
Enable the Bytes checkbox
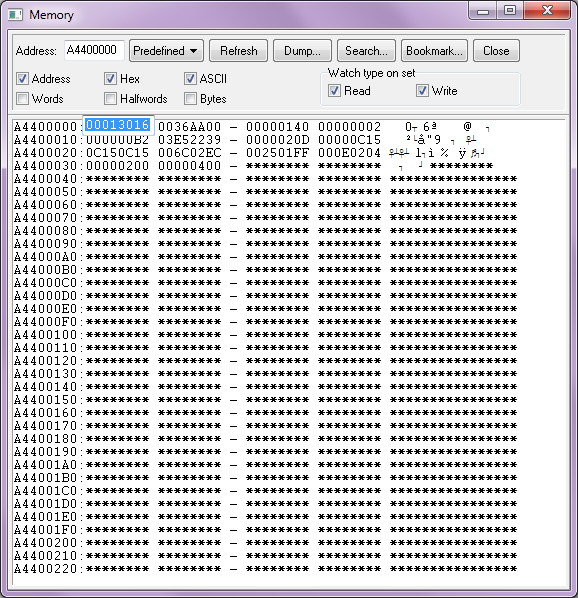190,99
